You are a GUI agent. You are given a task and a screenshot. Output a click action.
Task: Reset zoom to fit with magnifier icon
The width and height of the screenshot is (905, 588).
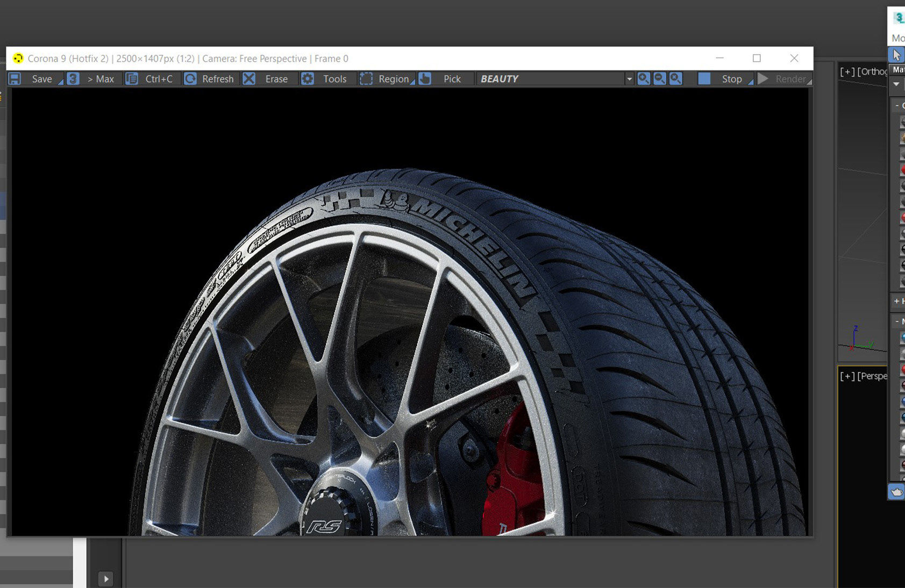click(676, 79)
